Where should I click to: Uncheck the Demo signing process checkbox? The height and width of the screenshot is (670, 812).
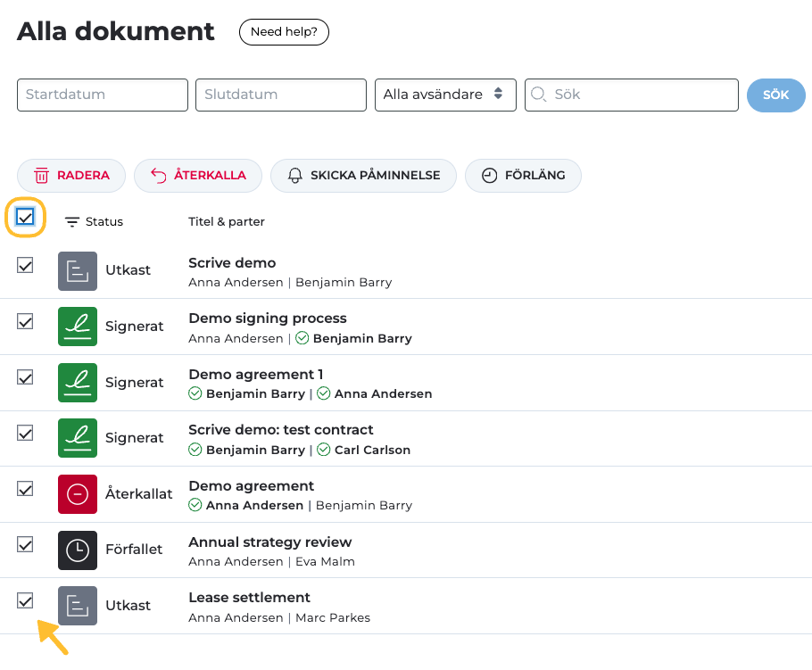coord(25,321)
